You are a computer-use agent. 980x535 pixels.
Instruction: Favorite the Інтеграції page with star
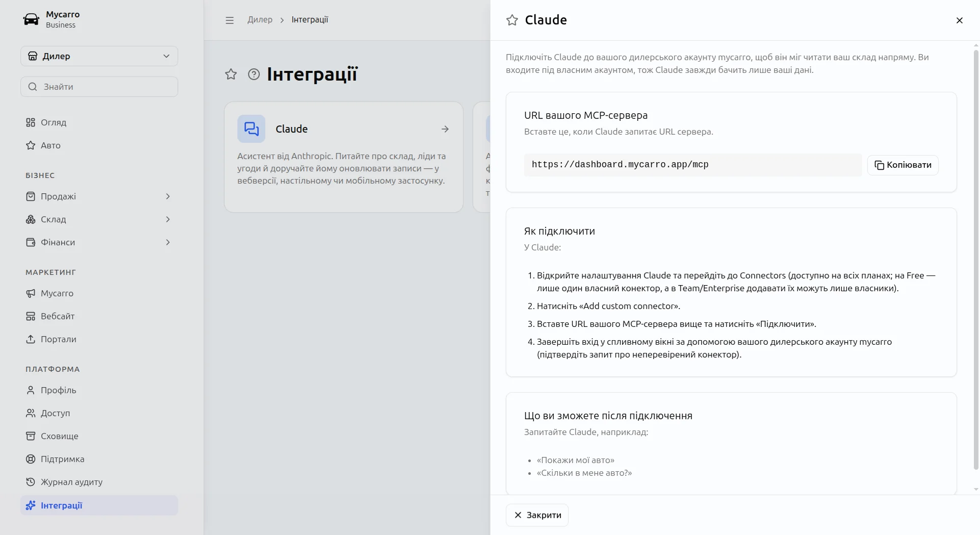pyautogui.click(x=231, y=74)
